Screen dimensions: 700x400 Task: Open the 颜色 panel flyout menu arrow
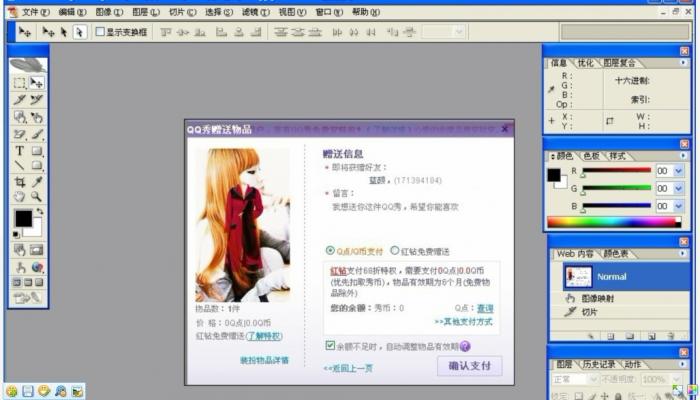tap(683, 156)
